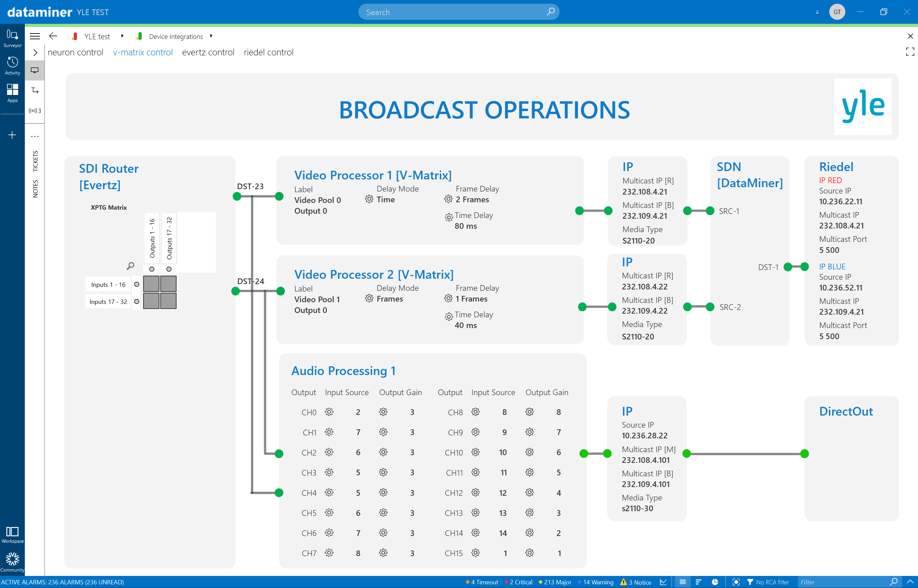This screenshot has width=918, height=588.
Task: Switch to the evertz control tab
Action: point(208,52)
